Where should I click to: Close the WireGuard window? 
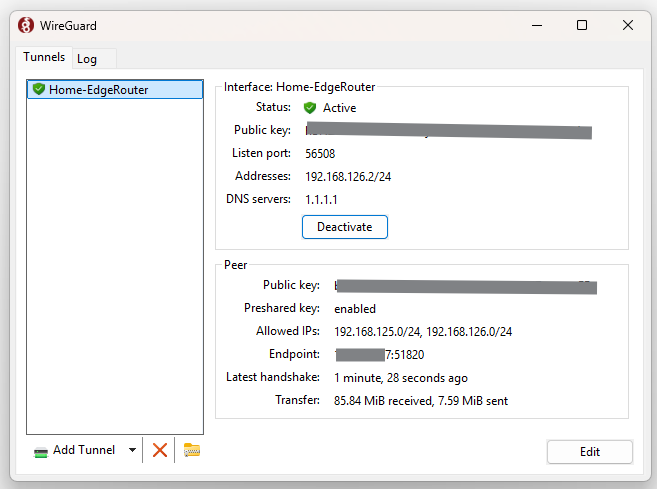pyautogui.click(x=628, y=25)
